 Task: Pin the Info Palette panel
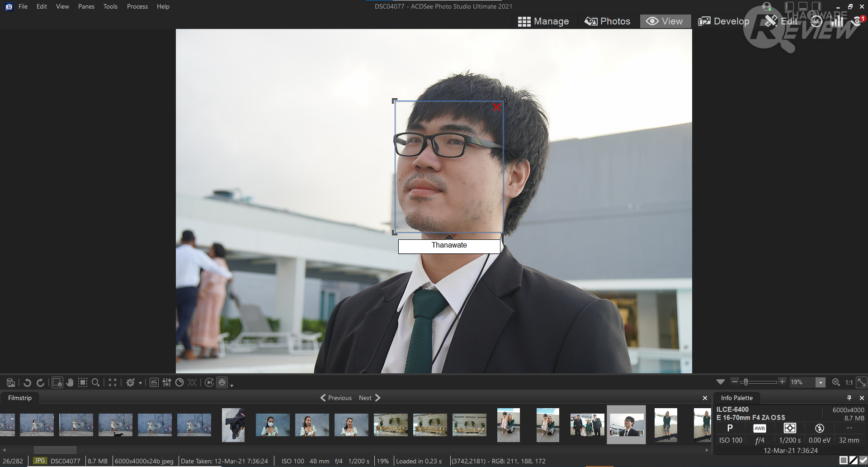coord(849,398)
